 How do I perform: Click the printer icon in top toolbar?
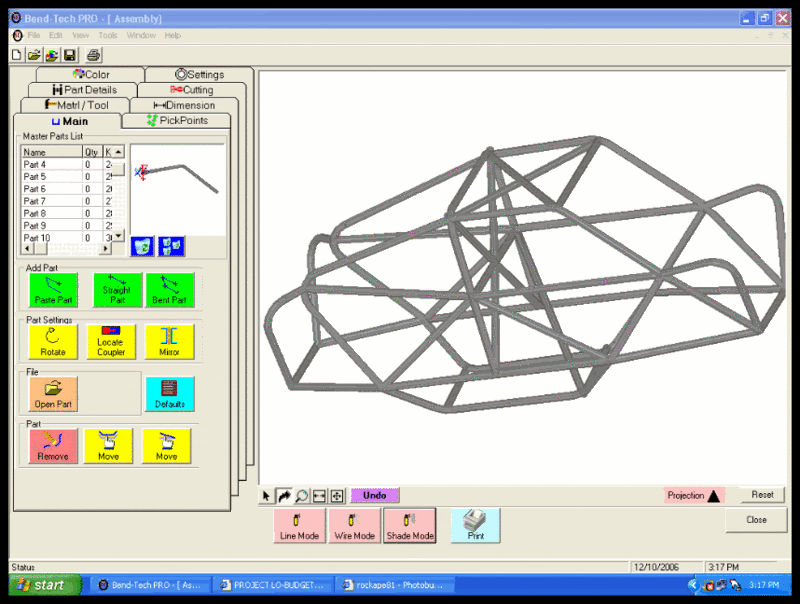(93, 55)
